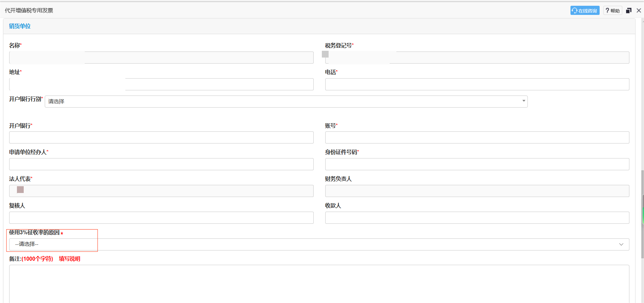Image resolution: width=644 pixels, height=303 pixels.
Task: Open the 开户银行行别 dropdown
Action: (x=286, y=102)
